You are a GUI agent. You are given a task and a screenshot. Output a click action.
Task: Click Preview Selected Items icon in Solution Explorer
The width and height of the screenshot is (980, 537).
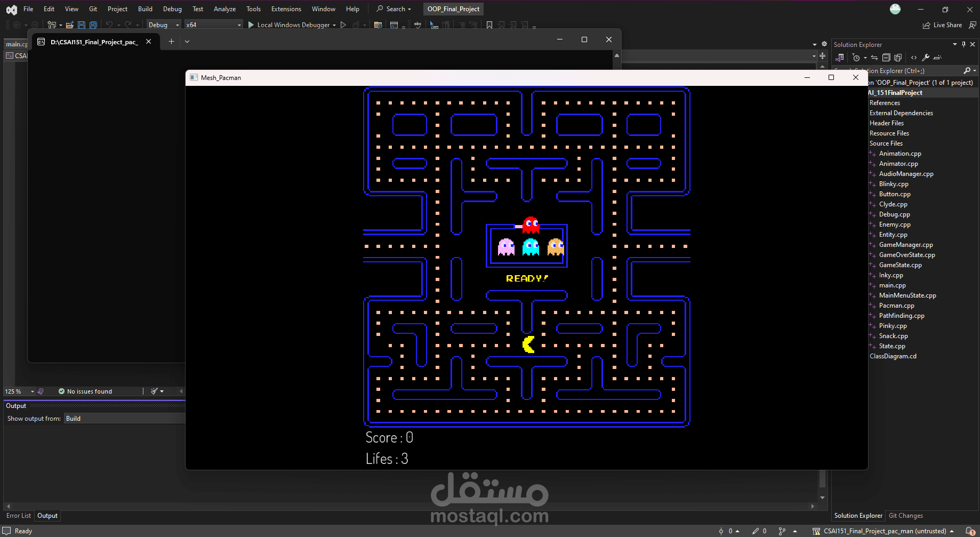click(937, 58)
